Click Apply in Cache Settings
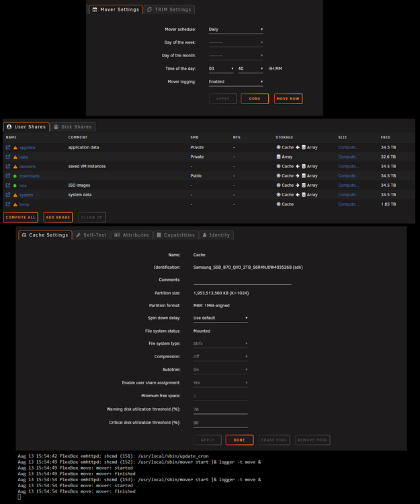Viewport: 420px width, 504px height. [207, 440]
